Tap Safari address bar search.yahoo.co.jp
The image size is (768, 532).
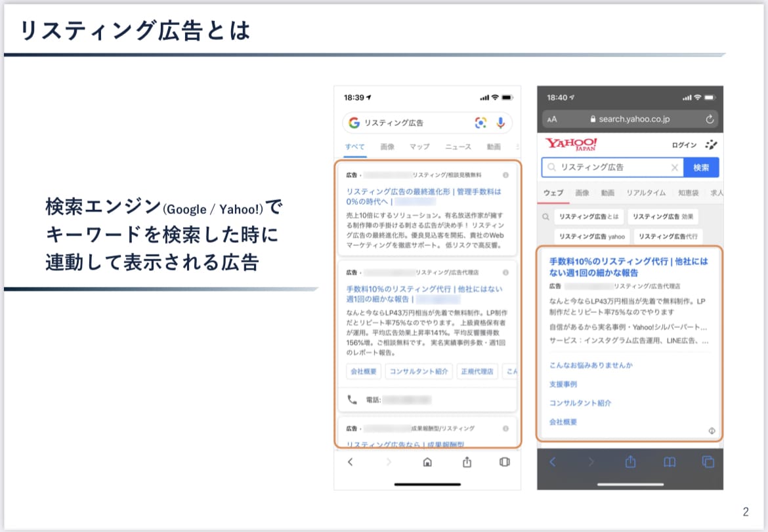click(630, 119)
